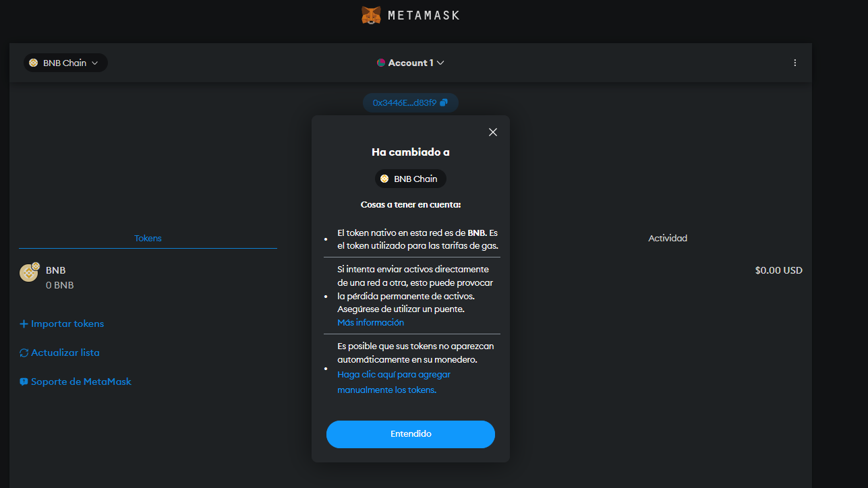
Task: Open the Más información link
Action: point(370,322)
